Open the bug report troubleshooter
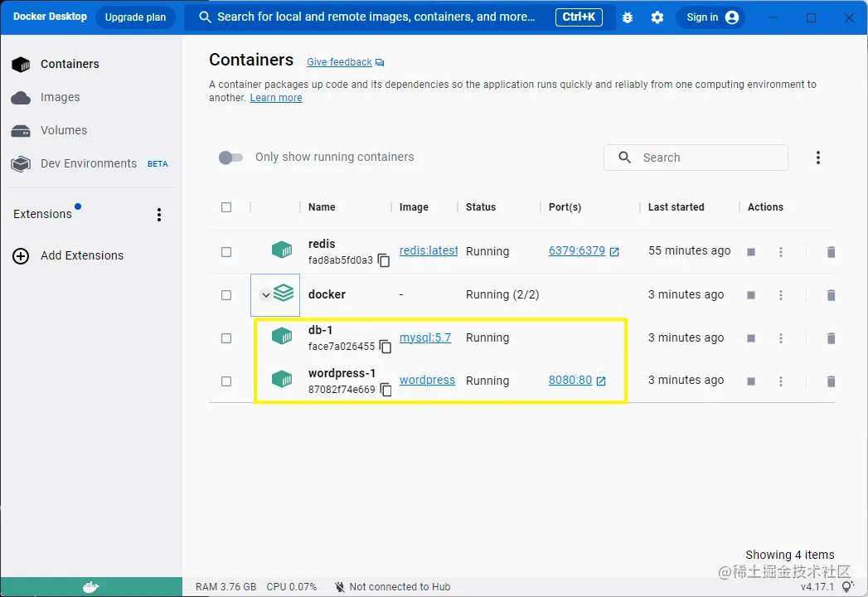Screen dimensions: 868x597 (628, 17)
